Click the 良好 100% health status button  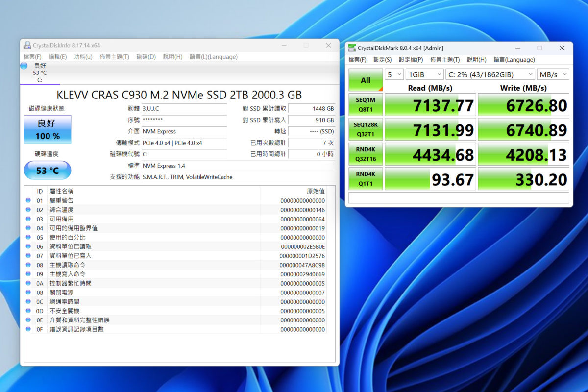click(47, 129)
